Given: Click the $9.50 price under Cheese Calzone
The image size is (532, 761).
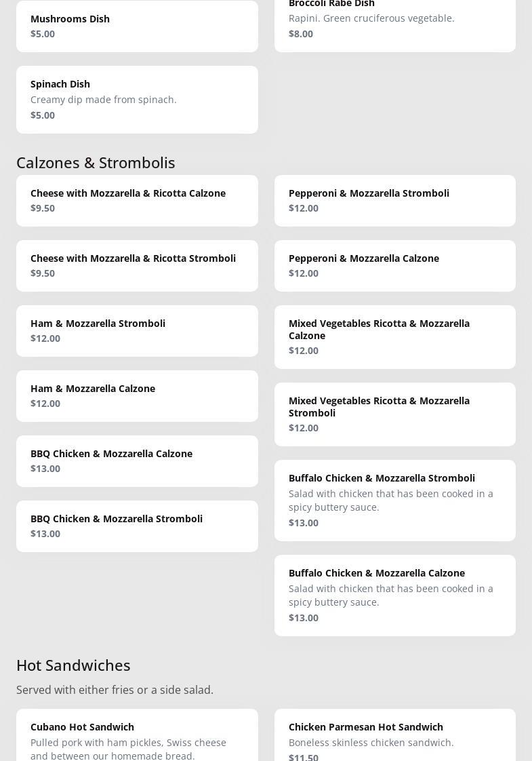Looking at the screenshot, I should coord(43,208).
